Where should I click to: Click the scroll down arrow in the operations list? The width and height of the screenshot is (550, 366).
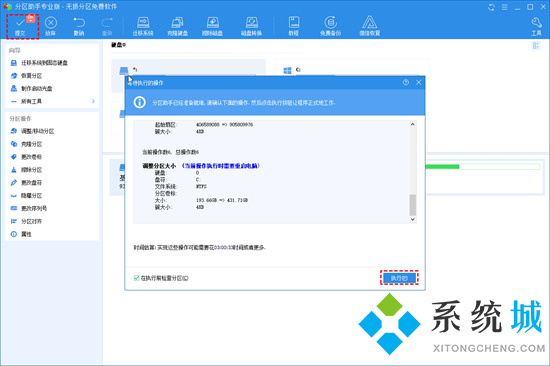(412, 219)
